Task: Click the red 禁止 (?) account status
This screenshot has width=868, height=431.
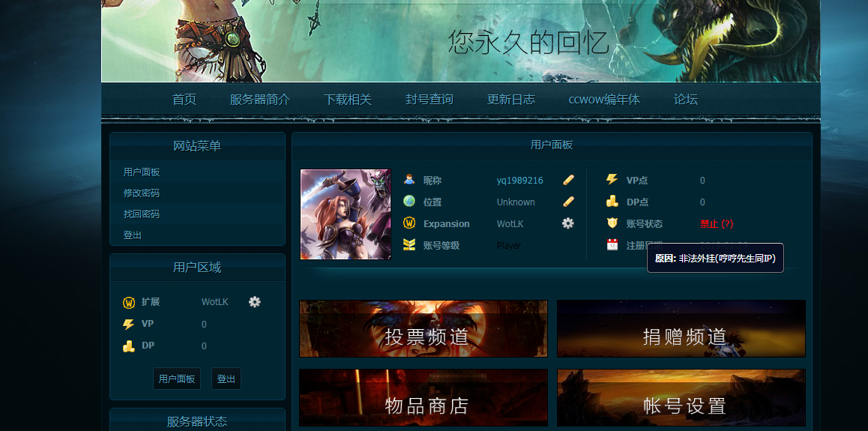Action: (x=717, y=223)
